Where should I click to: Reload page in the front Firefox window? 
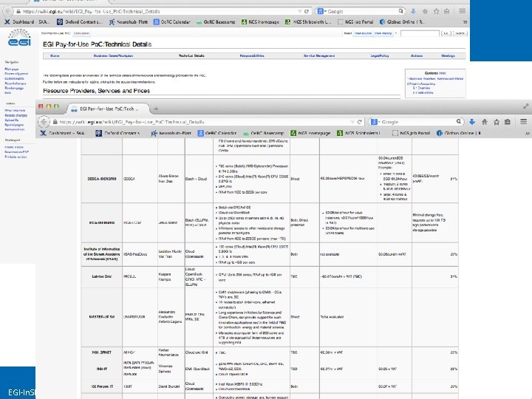click(360, 122)
